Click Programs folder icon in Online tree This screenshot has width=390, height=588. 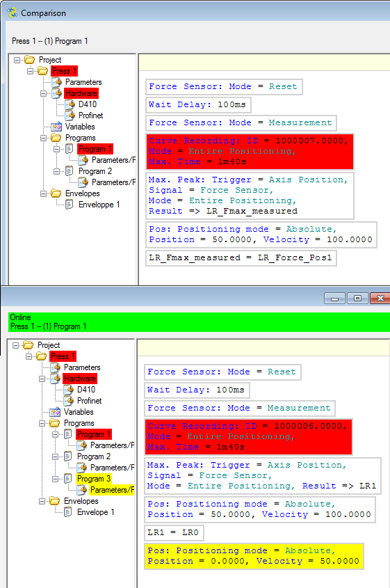tap(55, 423)
